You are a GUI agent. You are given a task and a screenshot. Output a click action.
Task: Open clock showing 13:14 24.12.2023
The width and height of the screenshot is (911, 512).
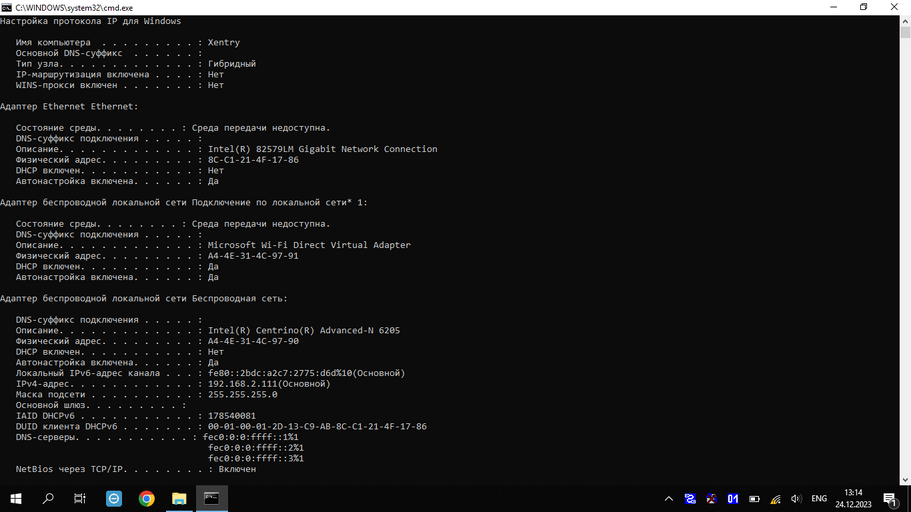pyautogui.click(x=853, y=499)
